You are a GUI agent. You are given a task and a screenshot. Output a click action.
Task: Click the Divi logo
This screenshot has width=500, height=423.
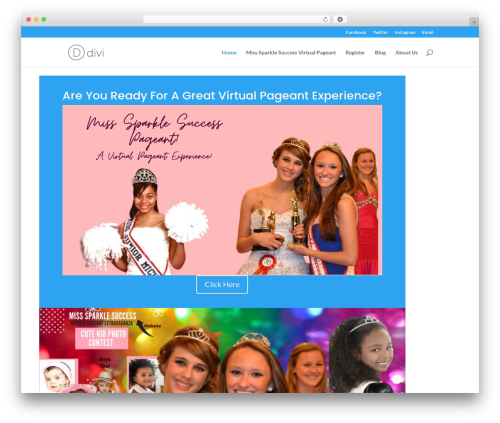[x=86, y=53]
